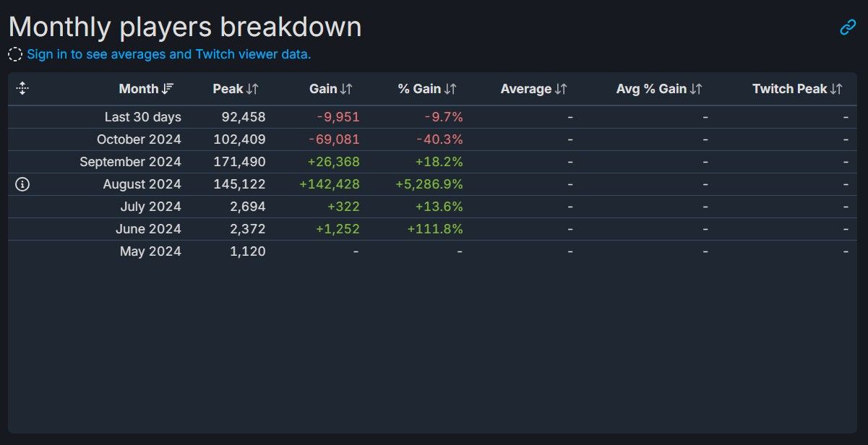Viewport: 868px width, 445px height.
Task: Click the gain value +142,428
Action: [330, 184]
